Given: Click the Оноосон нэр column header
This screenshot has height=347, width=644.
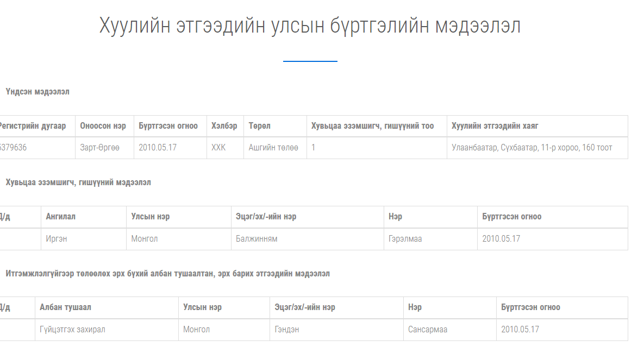Looking at the screenshot, I should (103, 126).
